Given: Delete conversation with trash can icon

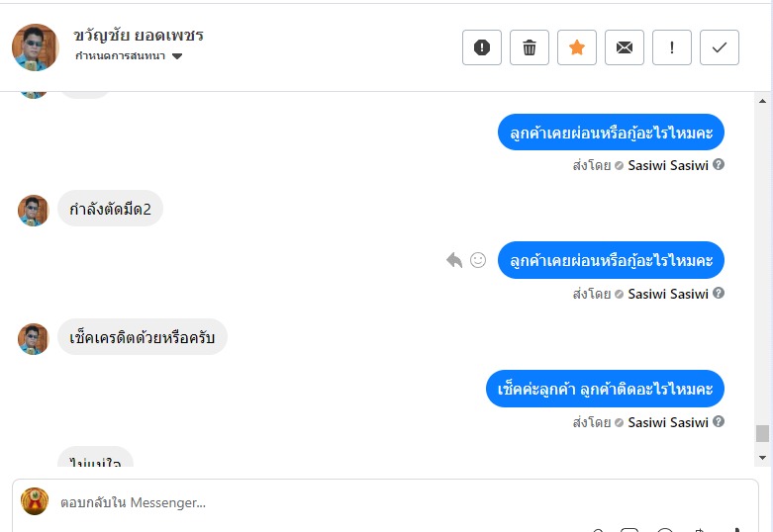Looking at the screenshot, I should click(x=530, y=47).
